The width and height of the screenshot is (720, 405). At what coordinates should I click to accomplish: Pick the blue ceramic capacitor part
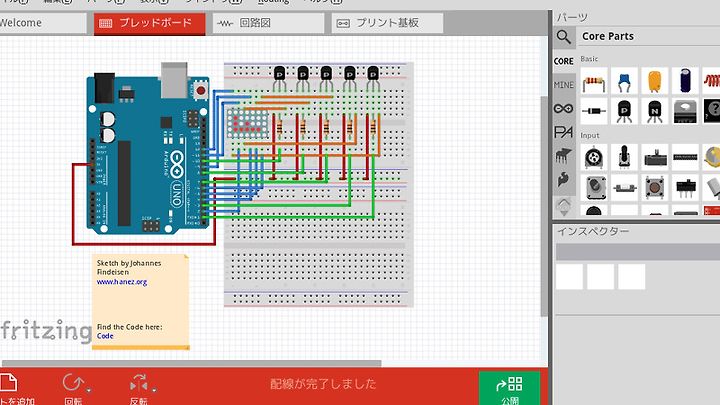click(624, 81)
